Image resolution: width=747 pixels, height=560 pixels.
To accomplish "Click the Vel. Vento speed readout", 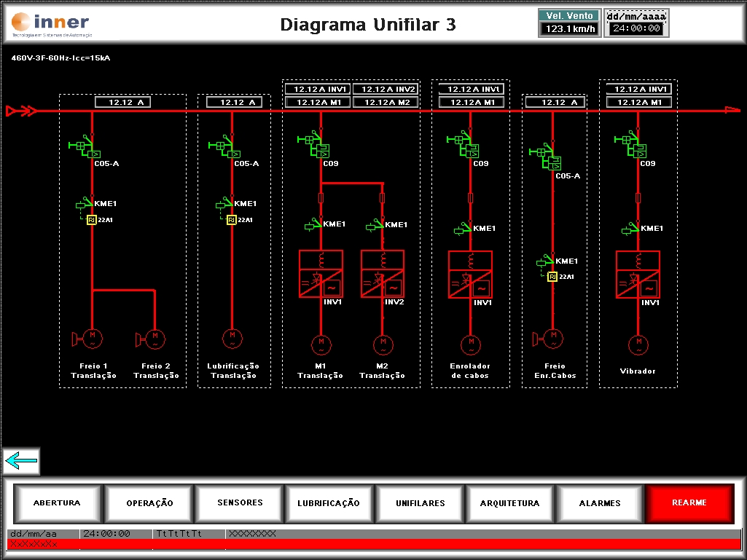I will coord(569,29).
